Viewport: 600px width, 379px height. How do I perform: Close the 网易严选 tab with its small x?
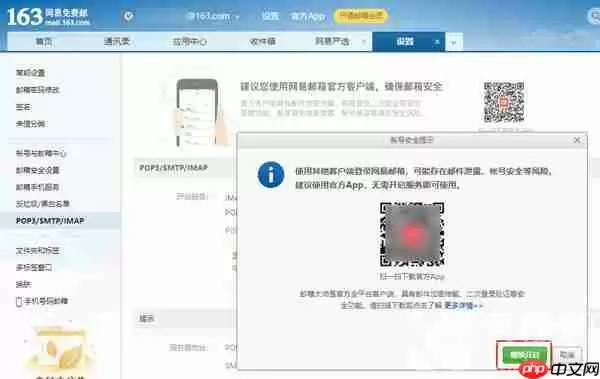pos(364,41)
